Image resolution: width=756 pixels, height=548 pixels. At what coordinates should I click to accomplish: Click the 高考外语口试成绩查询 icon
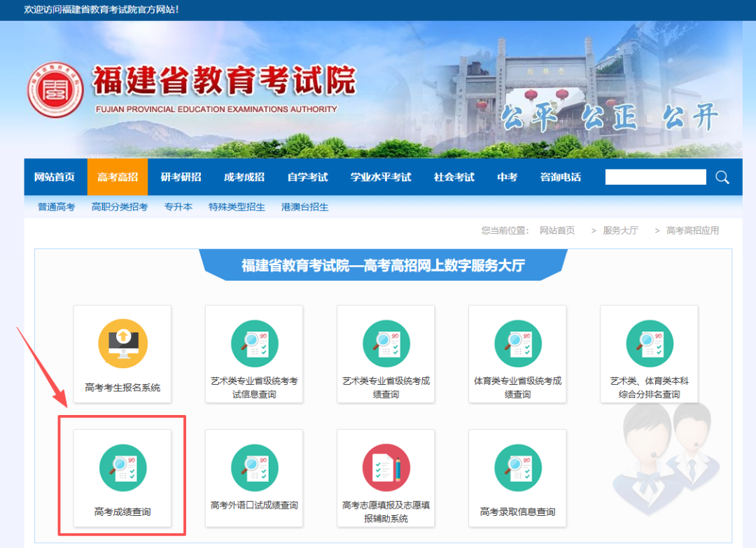[255, 468]
